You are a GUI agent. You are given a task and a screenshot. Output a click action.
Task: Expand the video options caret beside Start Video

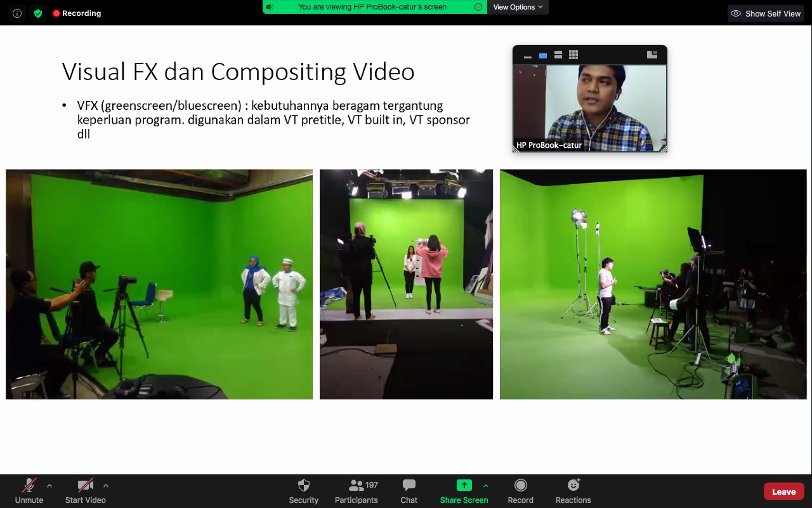point(106,486)
